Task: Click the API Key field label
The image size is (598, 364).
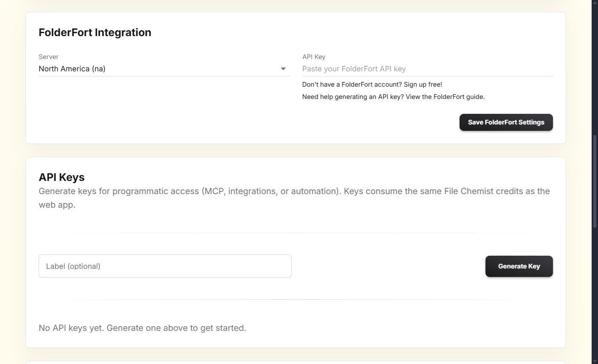Action: 313,57
